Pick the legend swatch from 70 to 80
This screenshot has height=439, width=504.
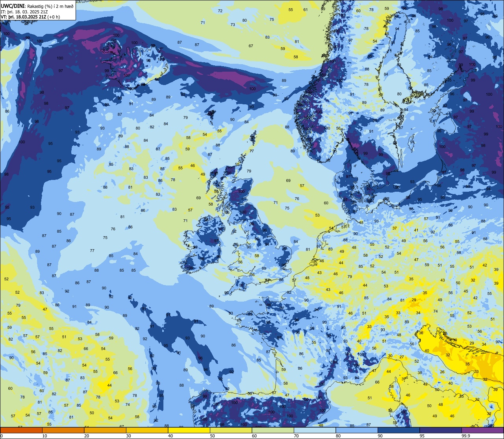315,430
